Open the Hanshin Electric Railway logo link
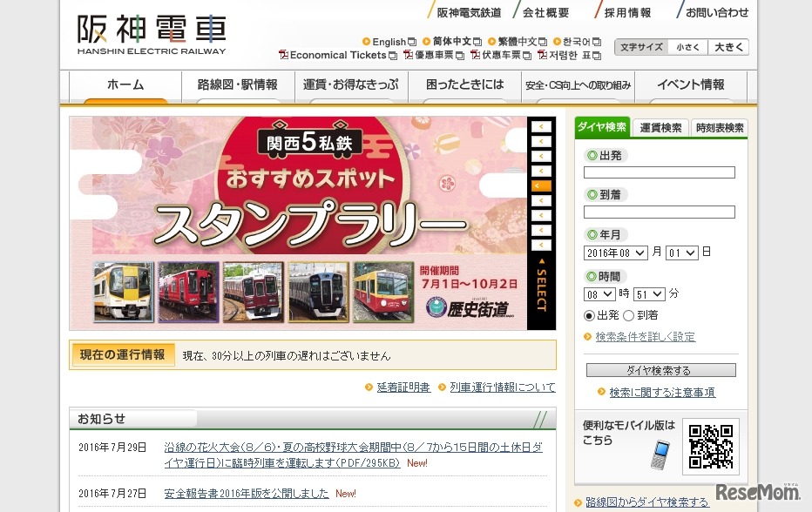This screenshot has width=812, height=512. click(152, 35)
